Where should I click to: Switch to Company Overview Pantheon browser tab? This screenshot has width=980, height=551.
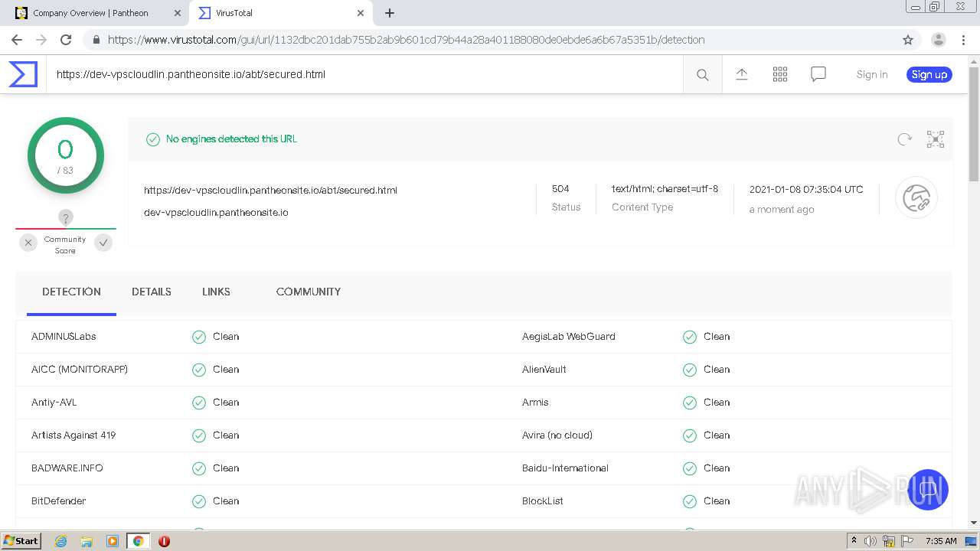(98, 13)
